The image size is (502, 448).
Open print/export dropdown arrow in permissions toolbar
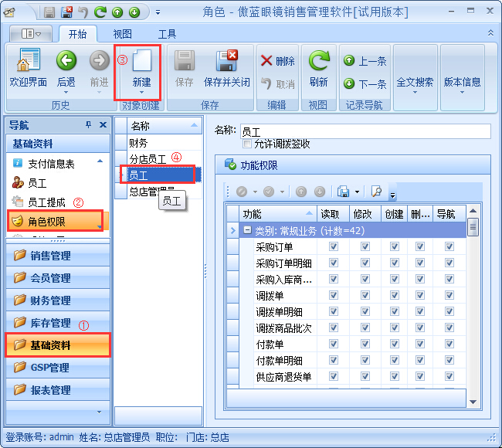click(358, 192)
